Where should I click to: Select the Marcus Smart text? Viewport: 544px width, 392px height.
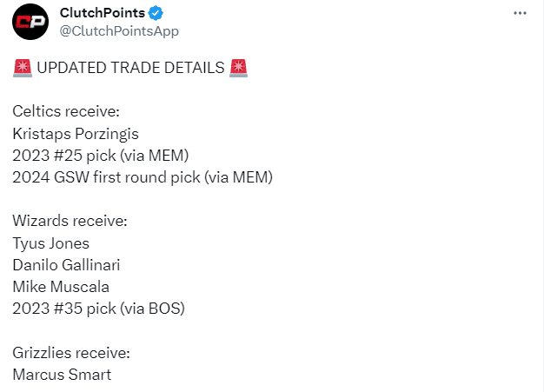click(x=62, y=375)
